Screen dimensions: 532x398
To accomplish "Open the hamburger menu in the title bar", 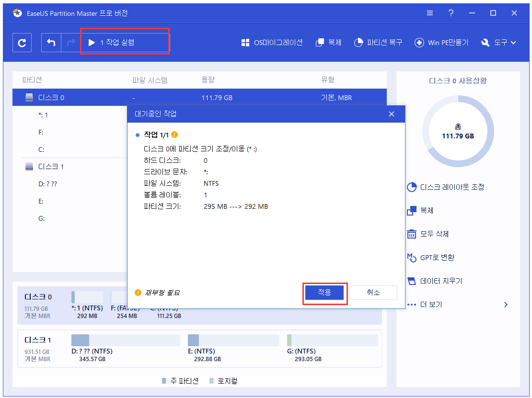I will click(430, 13).
